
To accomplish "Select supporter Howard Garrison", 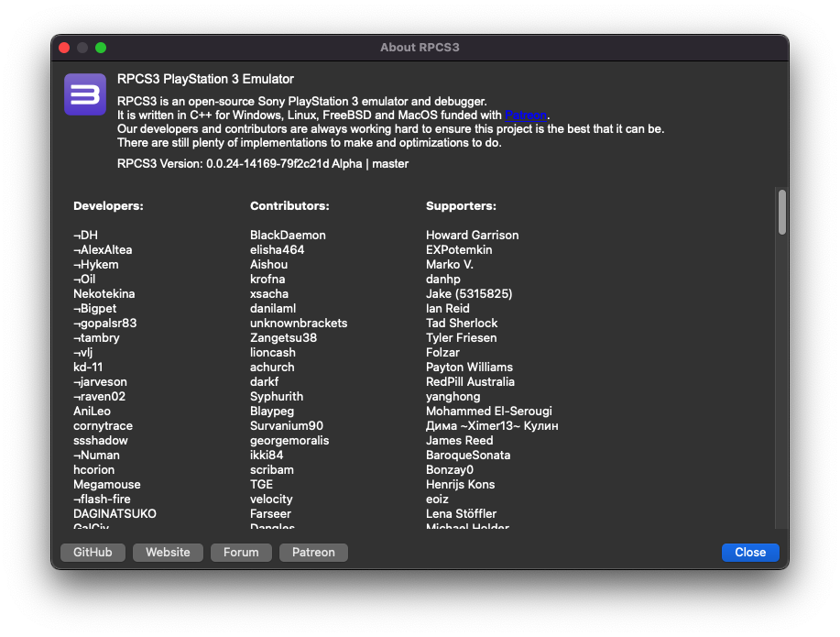I will (472, 236).
